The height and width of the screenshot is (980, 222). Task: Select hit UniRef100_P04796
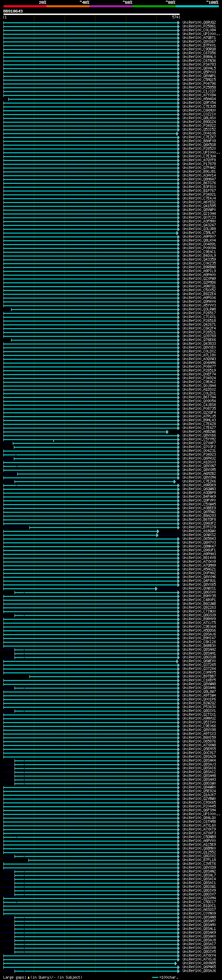[199, 84]
